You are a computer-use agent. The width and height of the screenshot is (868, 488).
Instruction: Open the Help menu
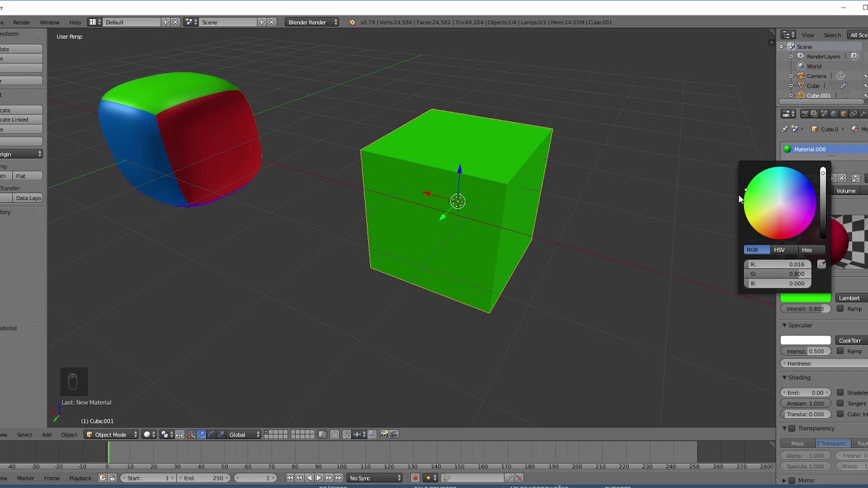(x=75, y=22)
